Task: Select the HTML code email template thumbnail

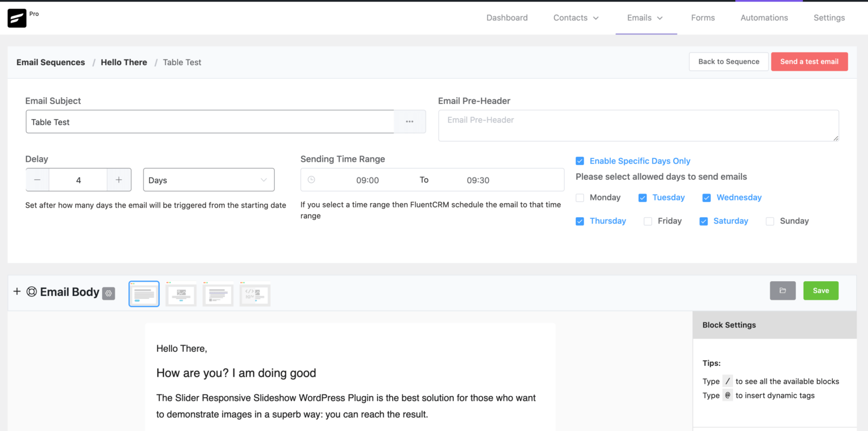Action: [254, 294]
